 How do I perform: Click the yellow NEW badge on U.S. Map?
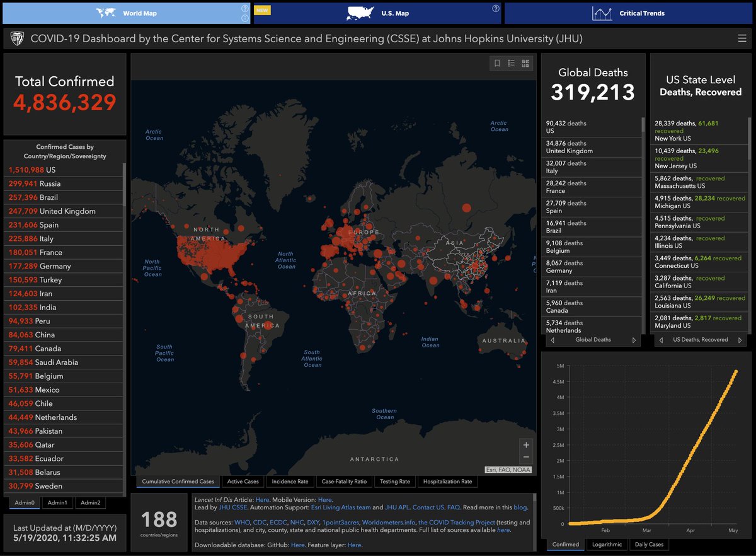click(262, 10)
